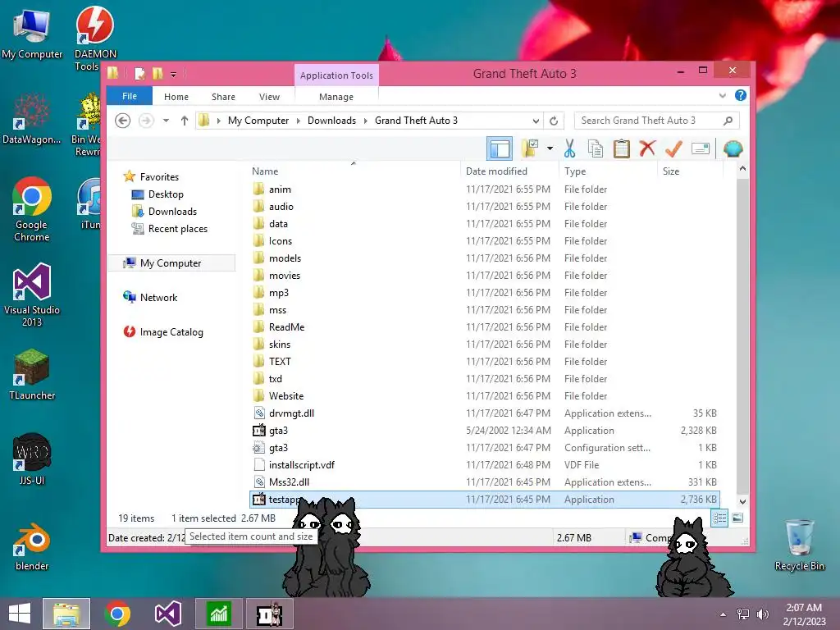Viewport: 840px width, 630px height.
Task: Select the Mss32.dll file
Action: (x=485, y=482)
